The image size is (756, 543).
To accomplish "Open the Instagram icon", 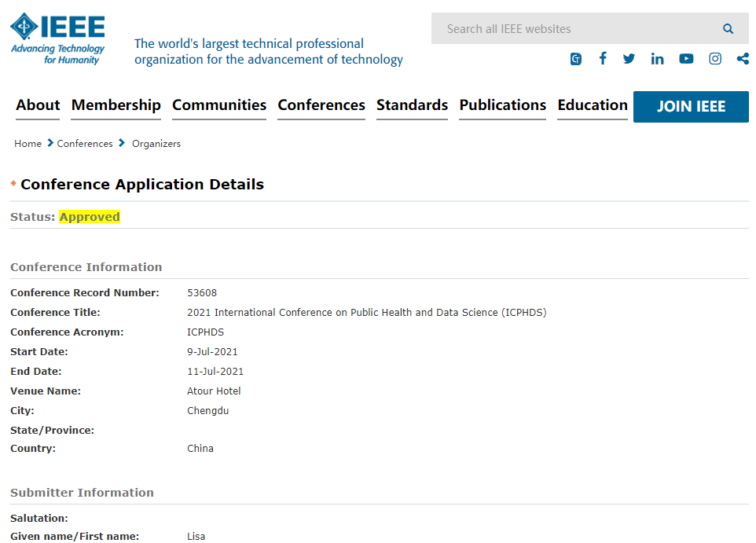I will click(x=715, y=59).
